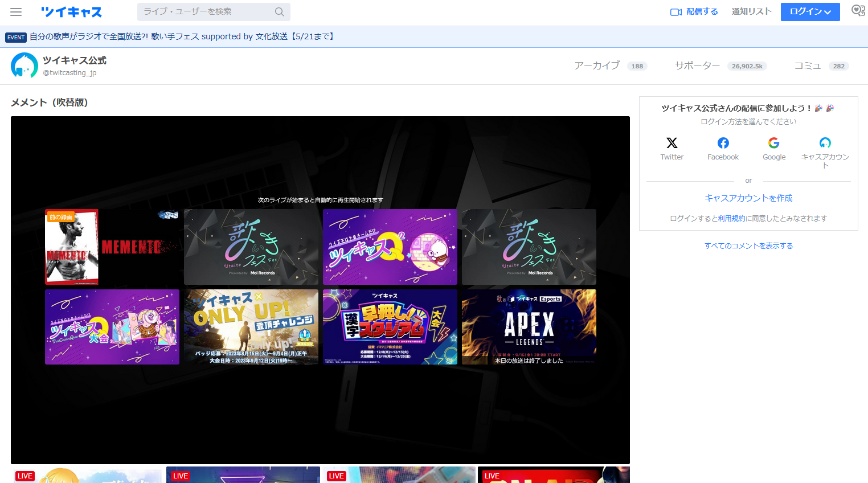Log in with the Google icon

pos(774,143)
